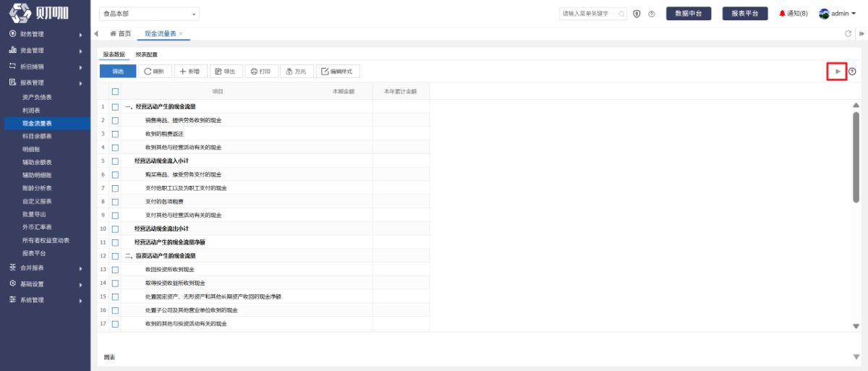Click the 系统管理 sidebar icon
Image resolution: width=868 pixels, height=371 pixels.
[12, 299]
